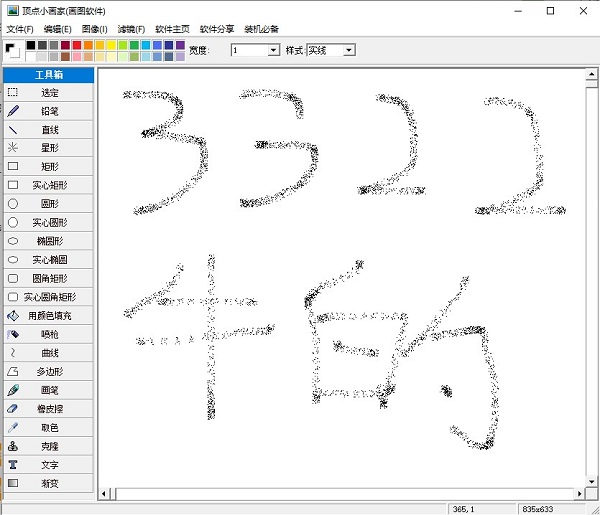Pick the red color swatch in the palette

(x=77, y=45)
